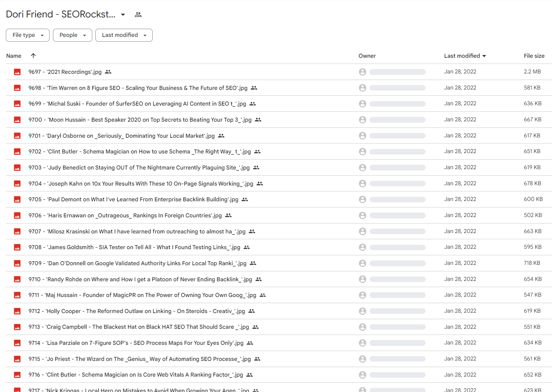Click the 600 KB file size value

coord(533,199)
